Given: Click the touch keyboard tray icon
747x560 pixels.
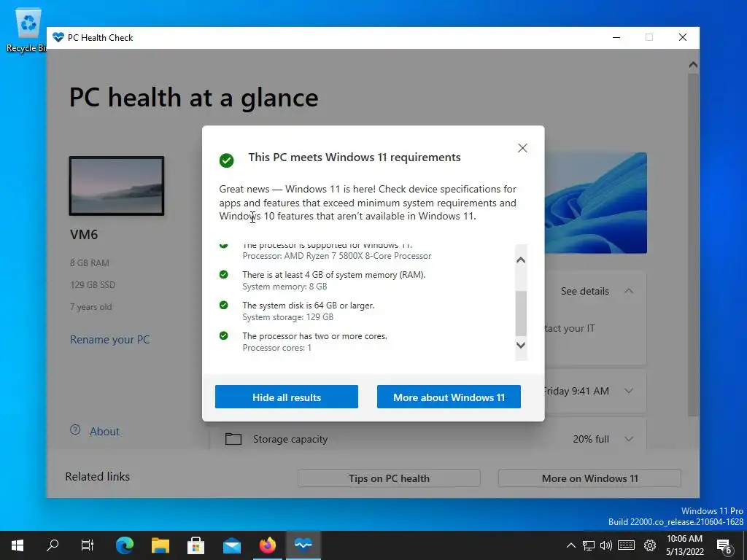Looking at the screenshot, I should pos(626,545).
